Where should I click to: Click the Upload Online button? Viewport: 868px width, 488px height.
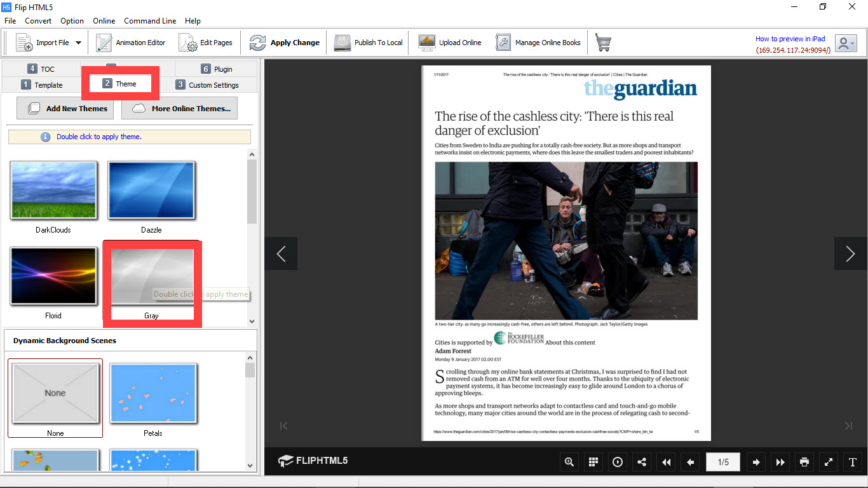click(x=450, y=43)
